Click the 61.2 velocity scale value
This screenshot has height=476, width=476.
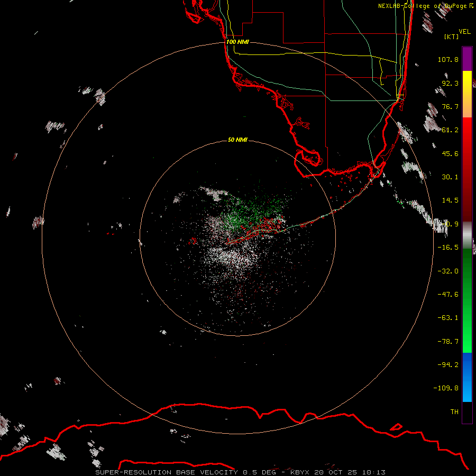(450, 130)
